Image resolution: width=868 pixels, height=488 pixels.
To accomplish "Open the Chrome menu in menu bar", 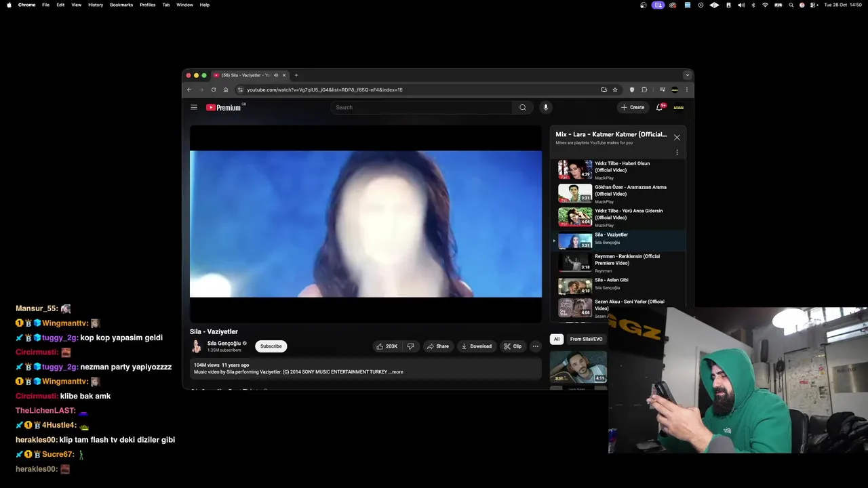I will pyautogui.click(x=27, y=5).
